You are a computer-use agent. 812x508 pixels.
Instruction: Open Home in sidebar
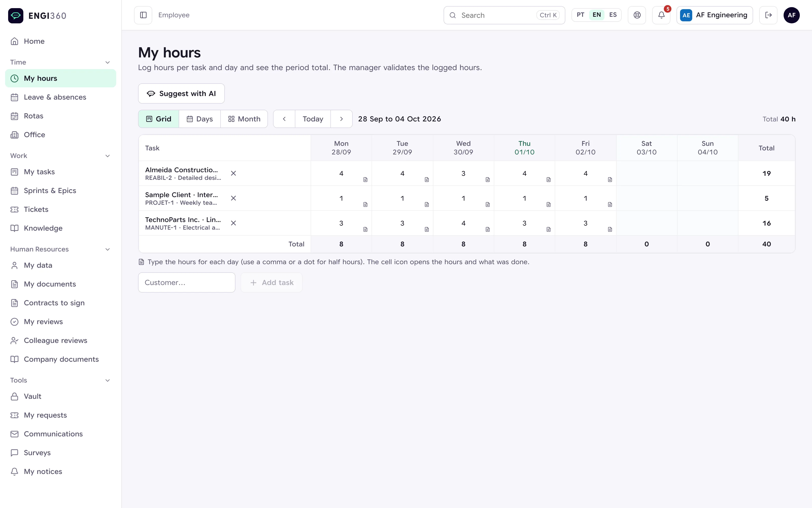60,41
